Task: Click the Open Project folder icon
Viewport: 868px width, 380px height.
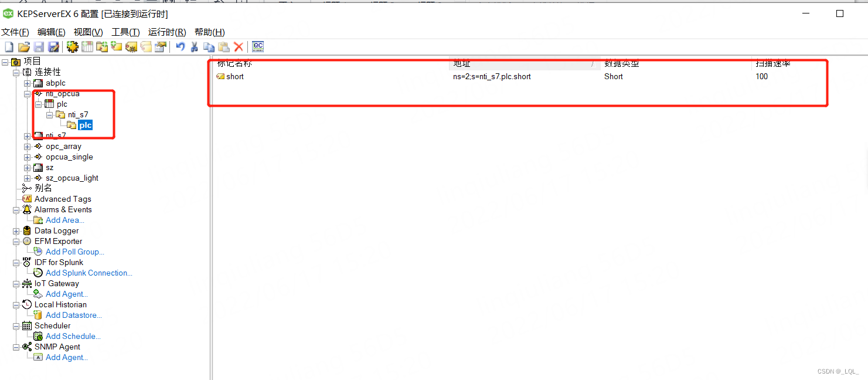Action: click(23, 47)
